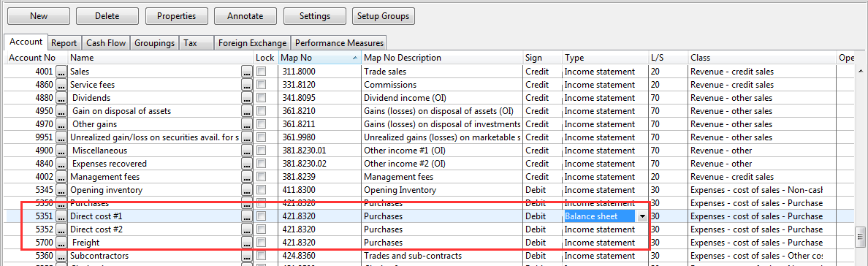
Task: Open the ellipsis button beside account 5351
Action: click(61, 217)
